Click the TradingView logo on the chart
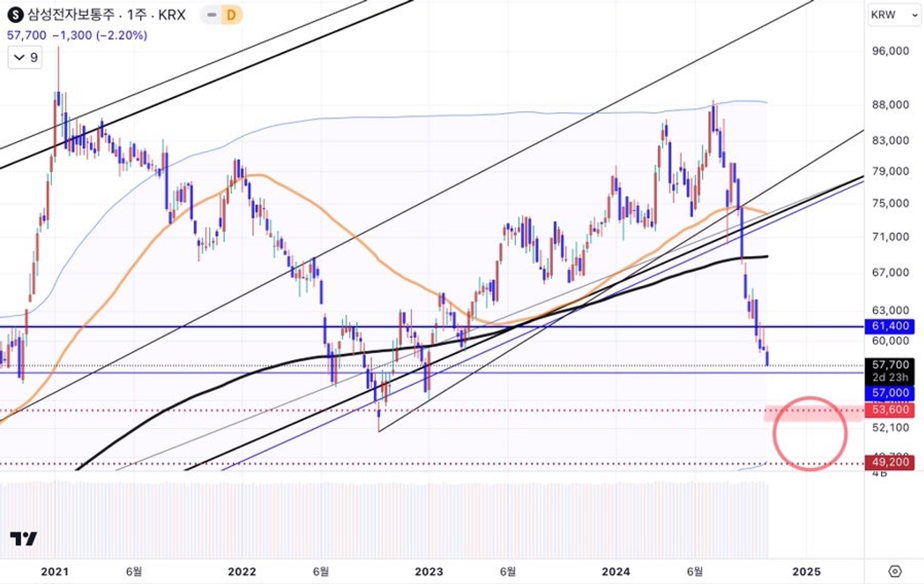The width and height of the screenshot is (924, 584). (23, 539)
